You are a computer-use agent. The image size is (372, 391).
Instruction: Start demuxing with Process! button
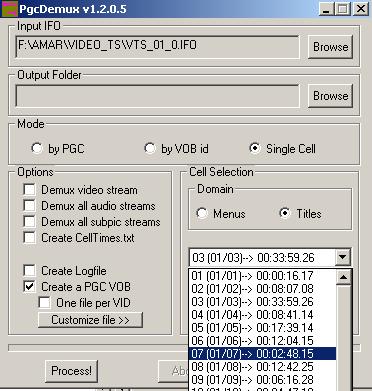pos(71,371)
